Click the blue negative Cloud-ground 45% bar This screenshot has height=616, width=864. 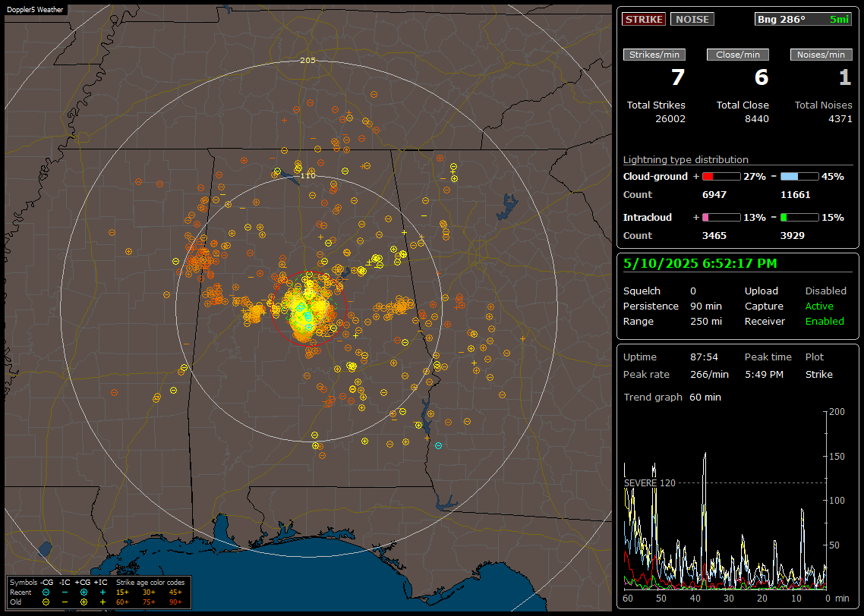point(799,177)
